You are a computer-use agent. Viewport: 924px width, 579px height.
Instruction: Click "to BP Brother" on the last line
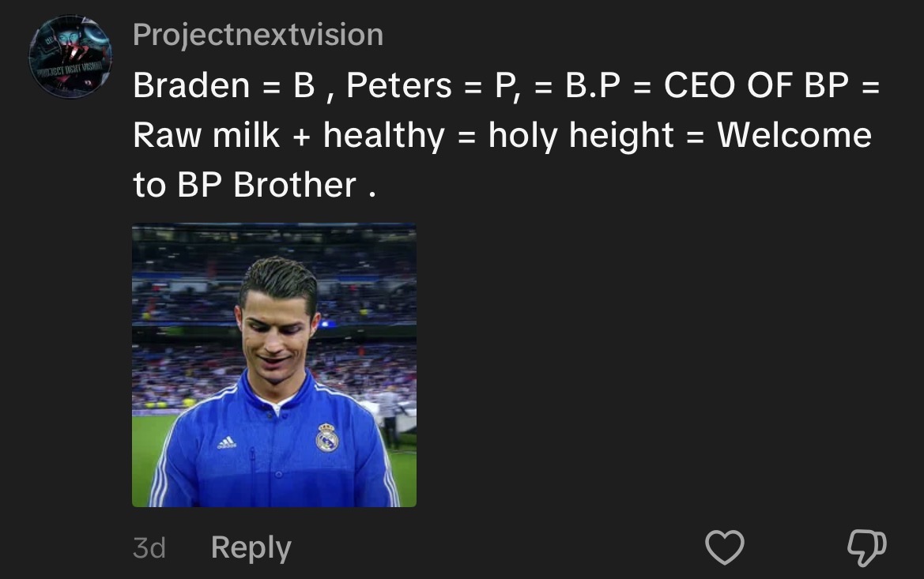(x=244, y=185)
